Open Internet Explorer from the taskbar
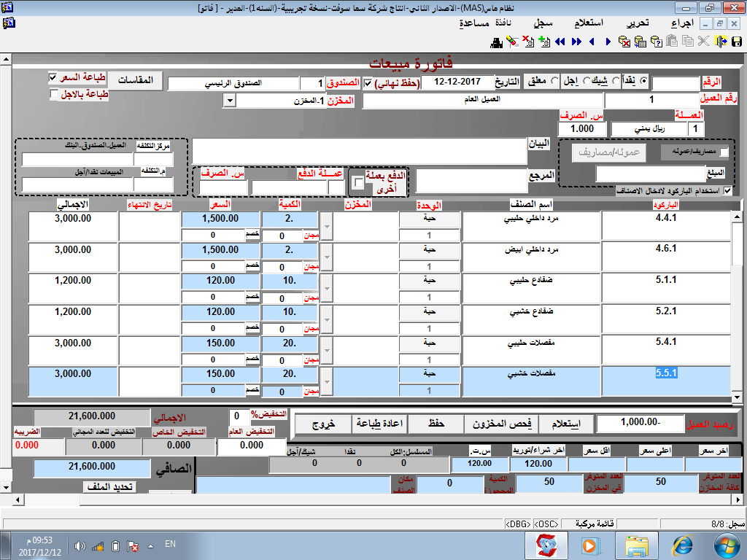747x560 pixels. pos(684,545)
